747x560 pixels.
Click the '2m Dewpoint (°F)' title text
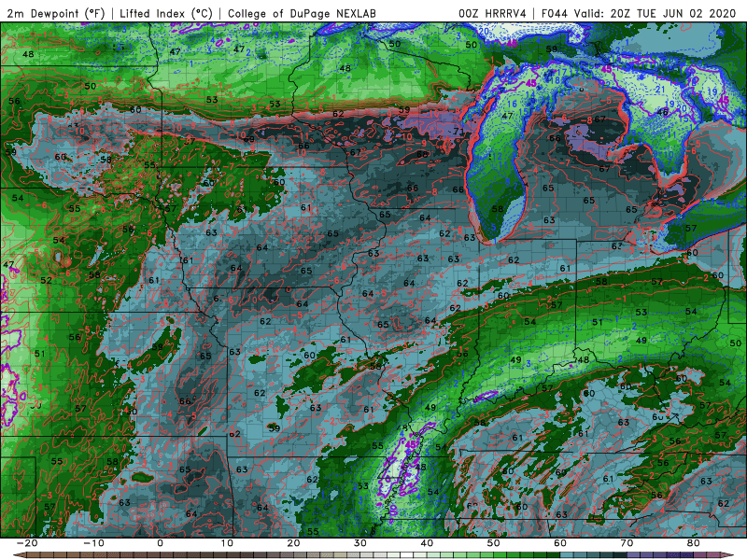(56, 13)
